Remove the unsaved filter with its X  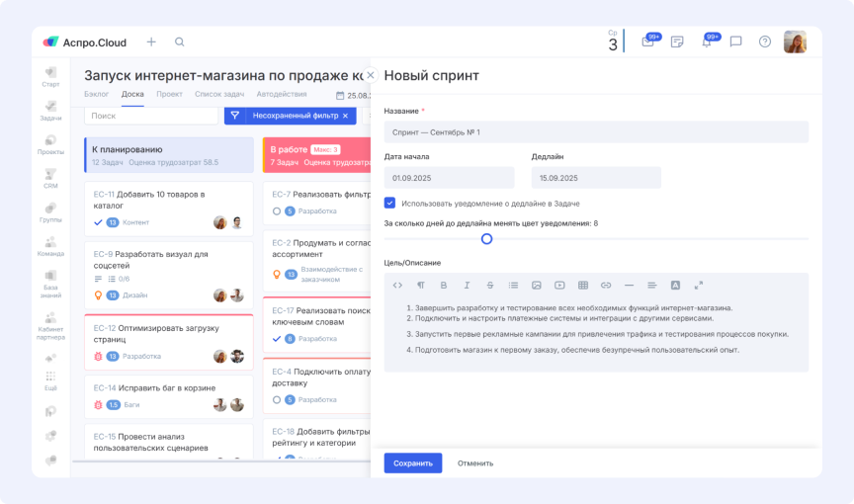pos(345,116)
